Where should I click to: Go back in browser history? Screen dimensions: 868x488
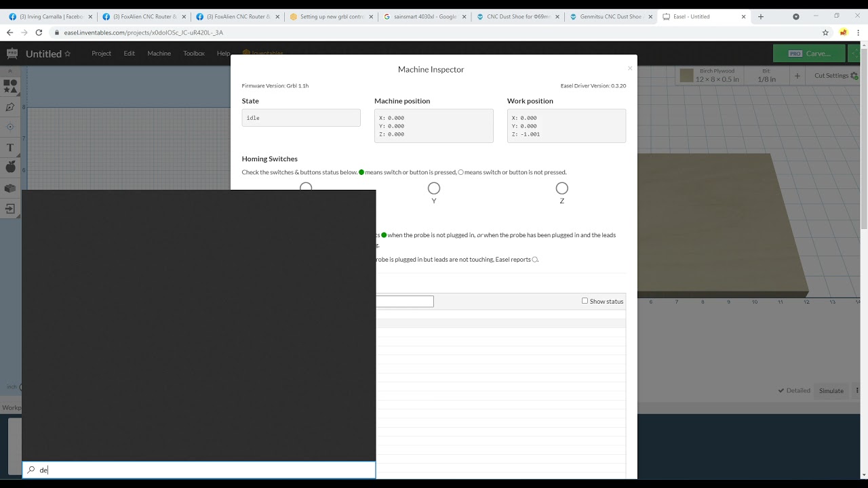pos(9,33)
